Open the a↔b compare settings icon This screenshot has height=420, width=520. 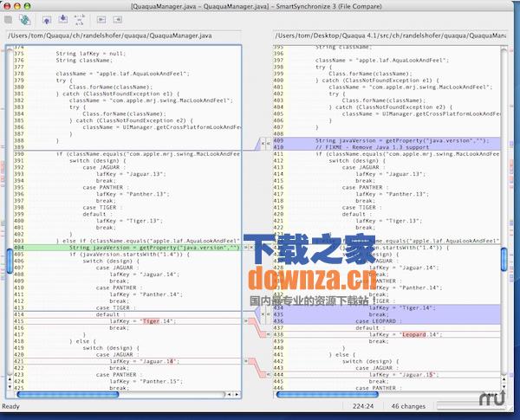tap(79, 20)
